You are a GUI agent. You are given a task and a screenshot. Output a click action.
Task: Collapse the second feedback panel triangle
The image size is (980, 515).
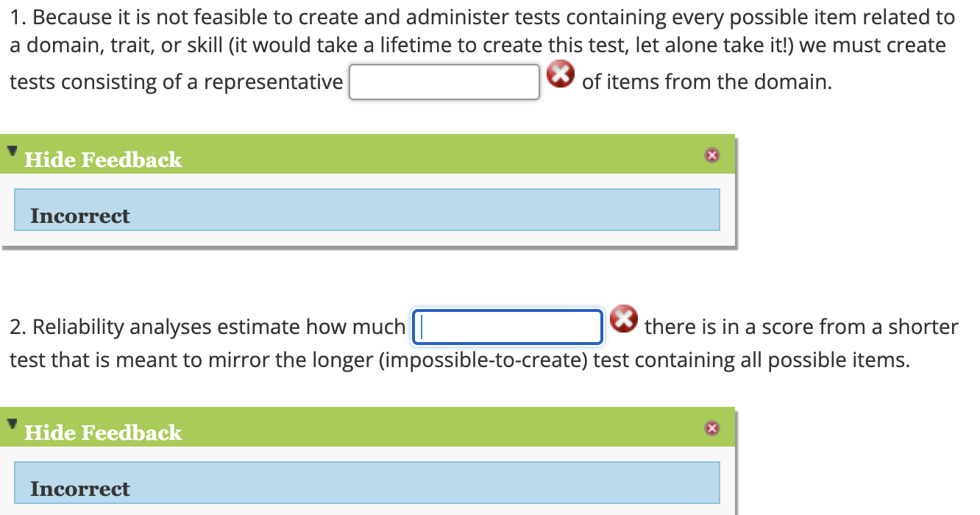pos(12,424)
